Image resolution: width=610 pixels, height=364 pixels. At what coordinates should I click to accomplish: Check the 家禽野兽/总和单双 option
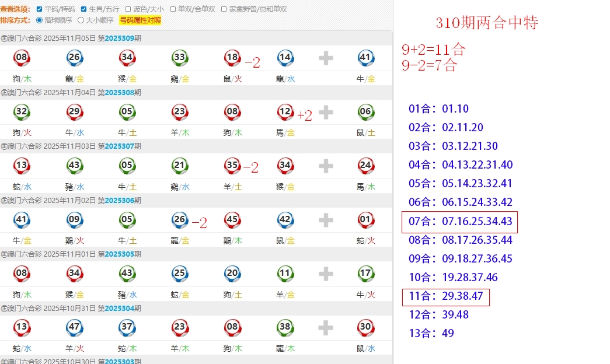224,9
